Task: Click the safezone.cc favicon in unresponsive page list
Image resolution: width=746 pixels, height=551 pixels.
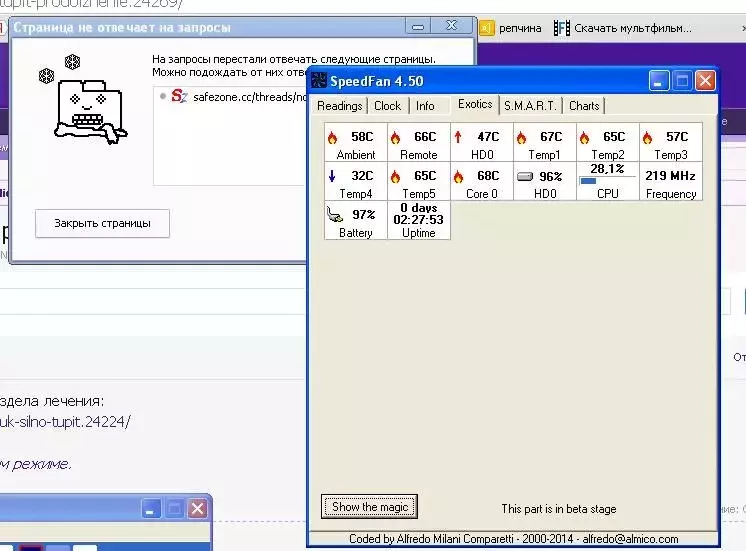Action: pos(179,96)
